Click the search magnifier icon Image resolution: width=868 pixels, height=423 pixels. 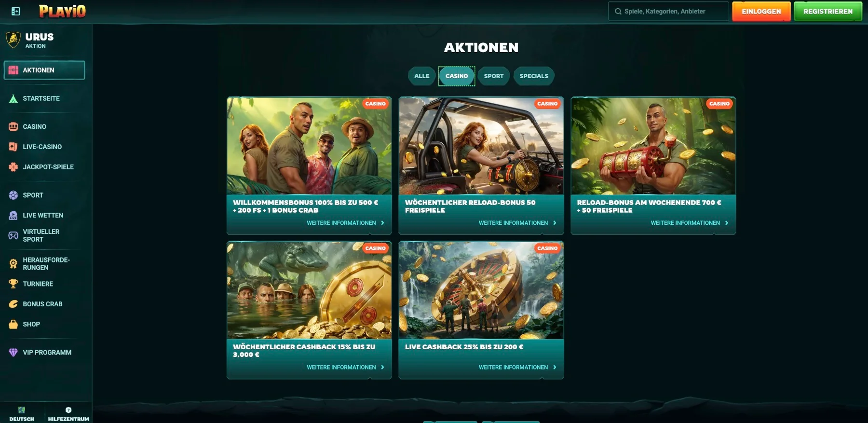pyautogui.click(x=618, y=12)
